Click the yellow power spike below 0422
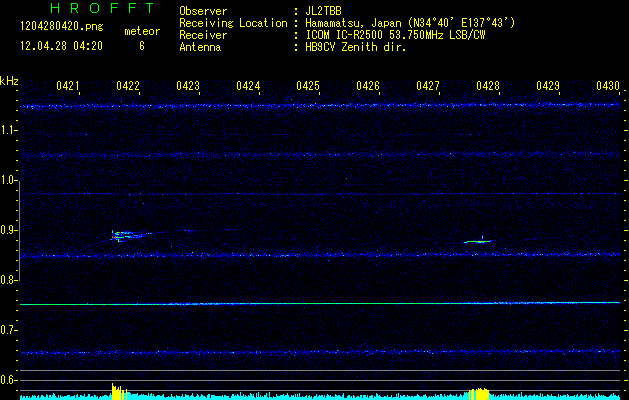This screenshot has height=400, width=629. tap(118, 391)
